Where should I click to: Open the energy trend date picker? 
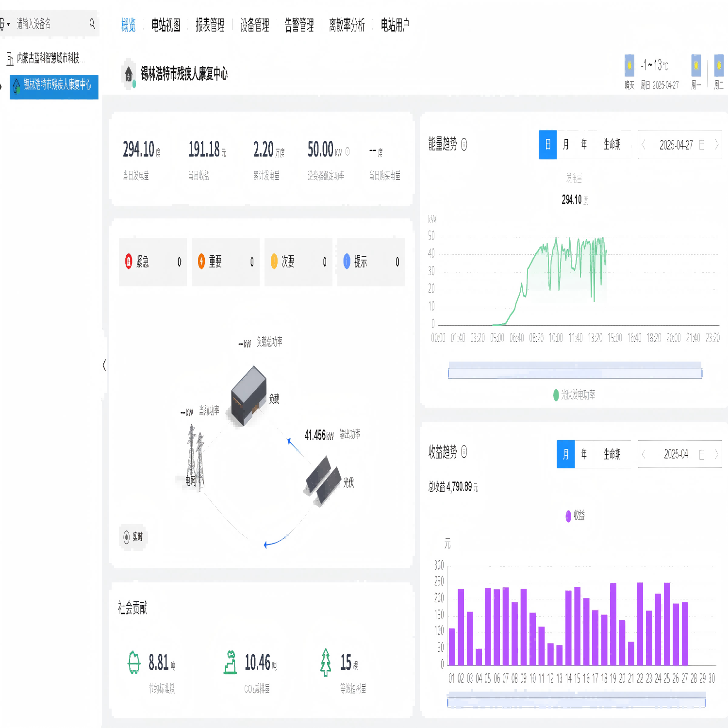tap(679, 145)
